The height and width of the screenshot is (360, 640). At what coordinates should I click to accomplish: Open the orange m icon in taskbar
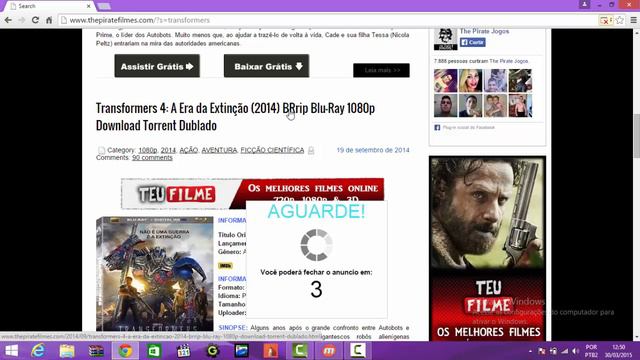329,351
